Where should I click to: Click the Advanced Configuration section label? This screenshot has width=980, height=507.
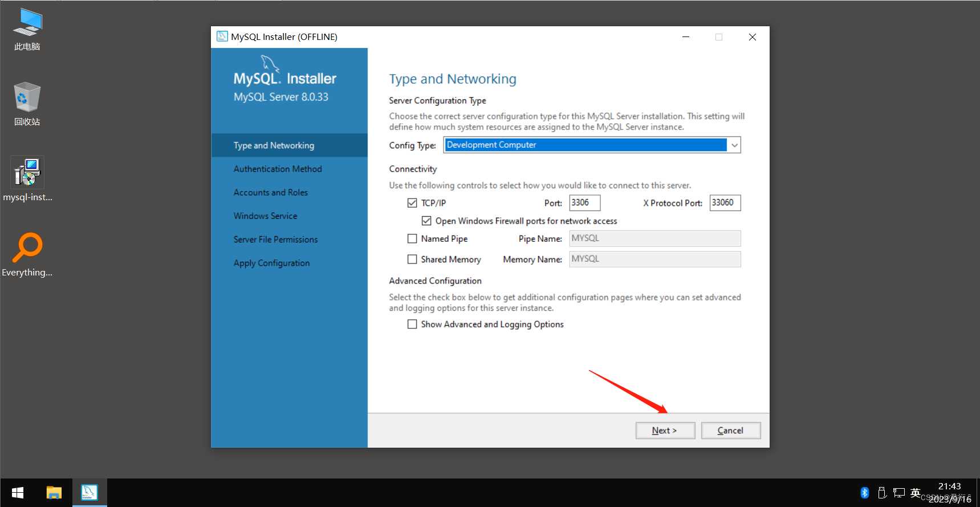click(x=435, y=281)
